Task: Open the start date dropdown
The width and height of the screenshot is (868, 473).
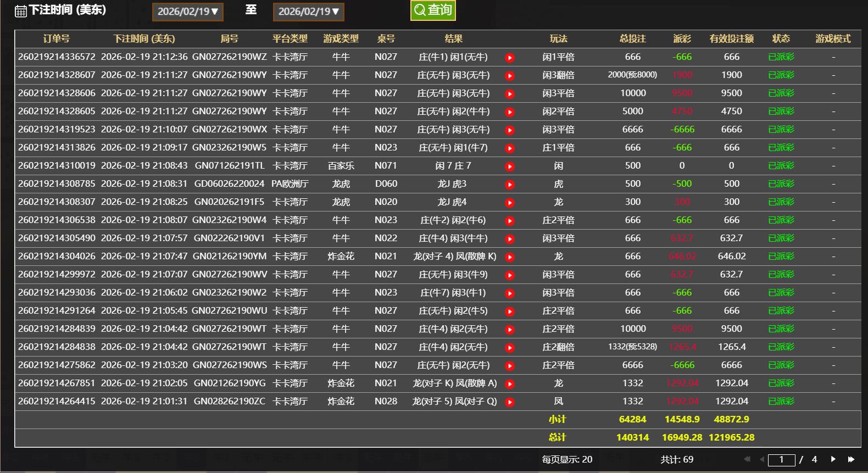Action: tap(187, 12)
